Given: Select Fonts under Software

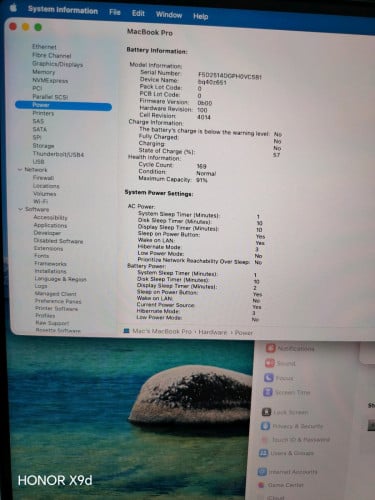Looking at the screenshot, I should point(41,256).
